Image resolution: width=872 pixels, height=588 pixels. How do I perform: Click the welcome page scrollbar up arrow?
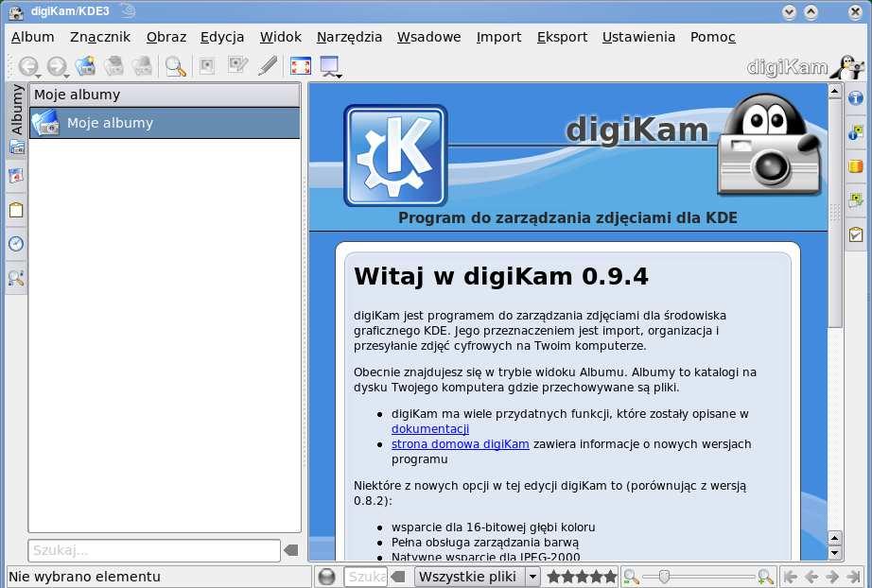click(835, 91)
